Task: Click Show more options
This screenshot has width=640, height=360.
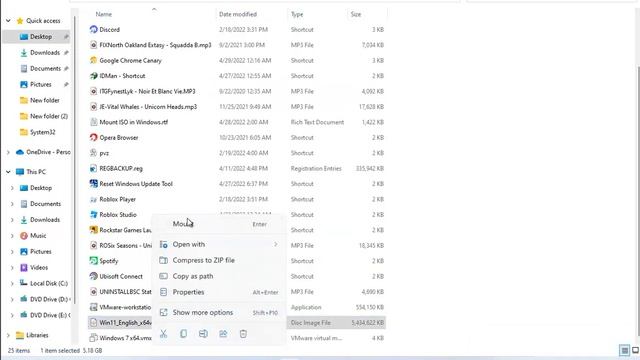Action: tap(219, 312)
